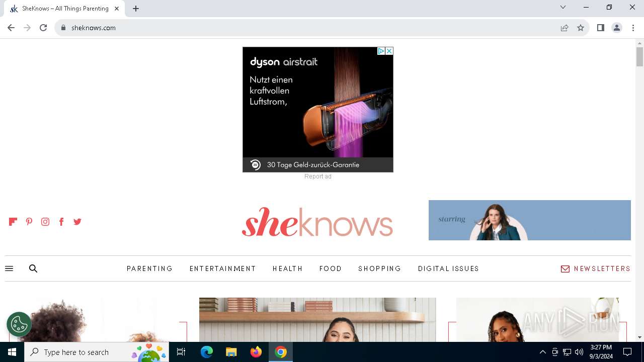
Task: Click the SheKnows logo
Action: point(317,222)
